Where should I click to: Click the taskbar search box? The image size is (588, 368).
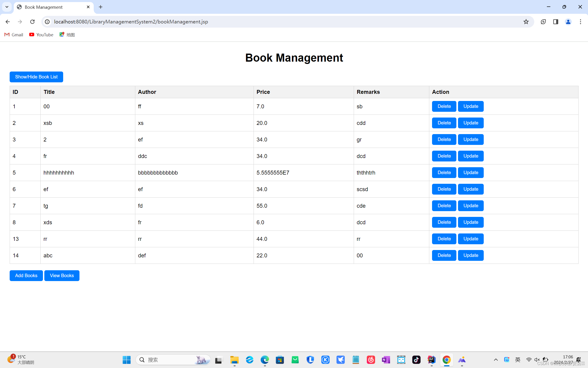pyautogui.click(x=173, y=360)
